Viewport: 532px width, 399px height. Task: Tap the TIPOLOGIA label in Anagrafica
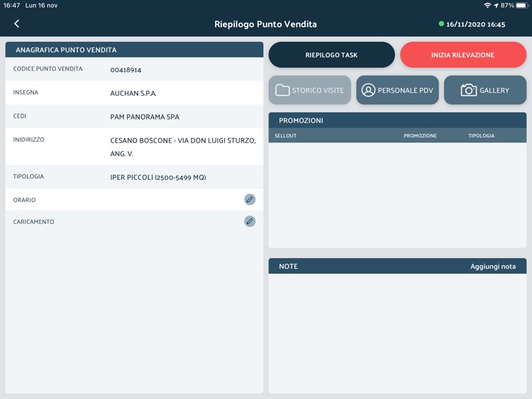tap(28, 176)
